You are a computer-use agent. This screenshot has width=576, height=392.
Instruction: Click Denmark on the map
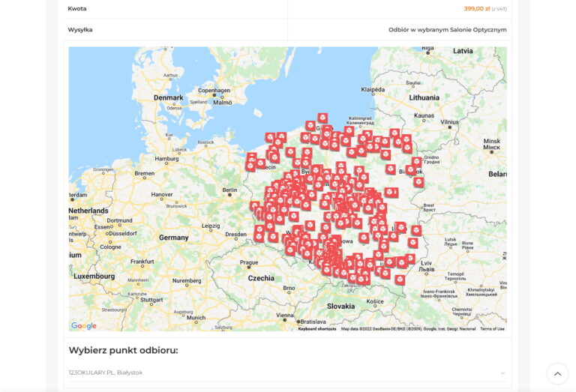pos(168,97)
